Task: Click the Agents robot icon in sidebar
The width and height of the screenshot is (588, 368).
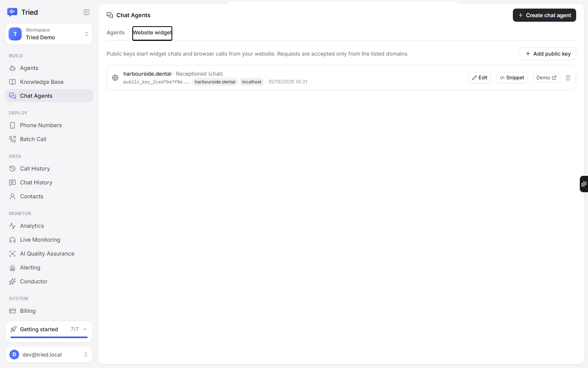Action: [13, 68]
